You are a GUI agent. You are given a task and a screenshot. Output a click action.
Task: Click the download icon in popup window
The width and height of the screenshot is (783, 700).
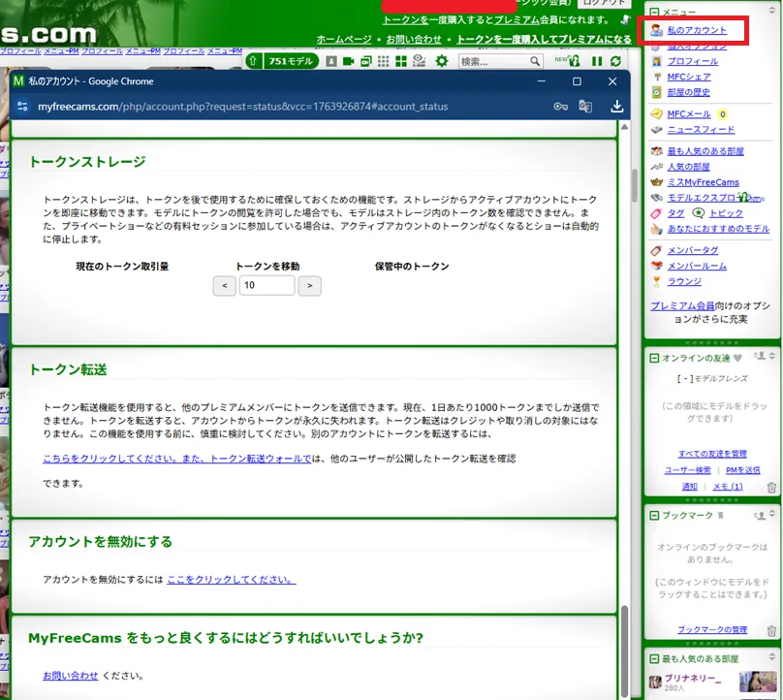click(x=617, y=107)
